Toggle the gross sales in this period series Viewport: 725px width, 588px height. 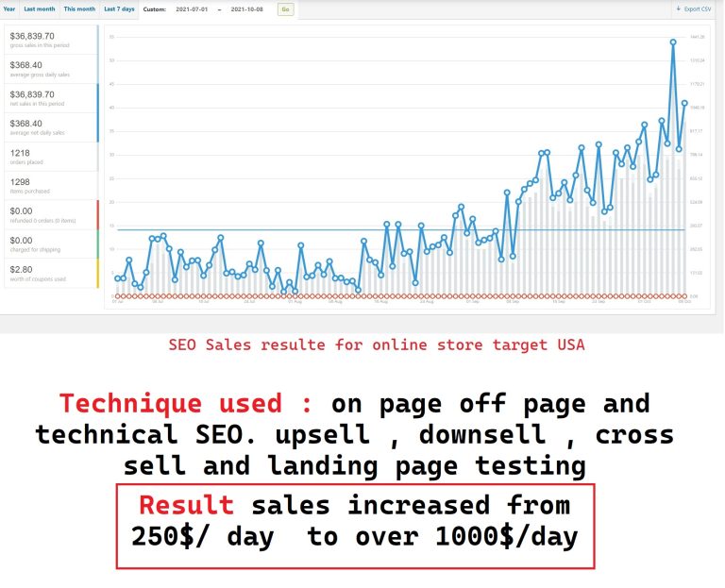pyautogui.click(x=49, y=40)
